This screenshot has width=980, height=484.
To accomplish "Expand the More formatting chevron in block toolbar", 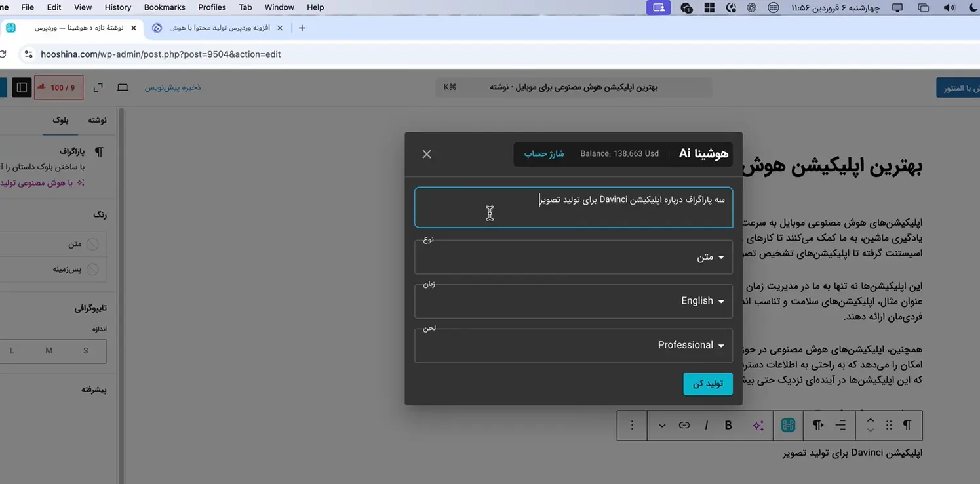I will click(x=662, y=426).
